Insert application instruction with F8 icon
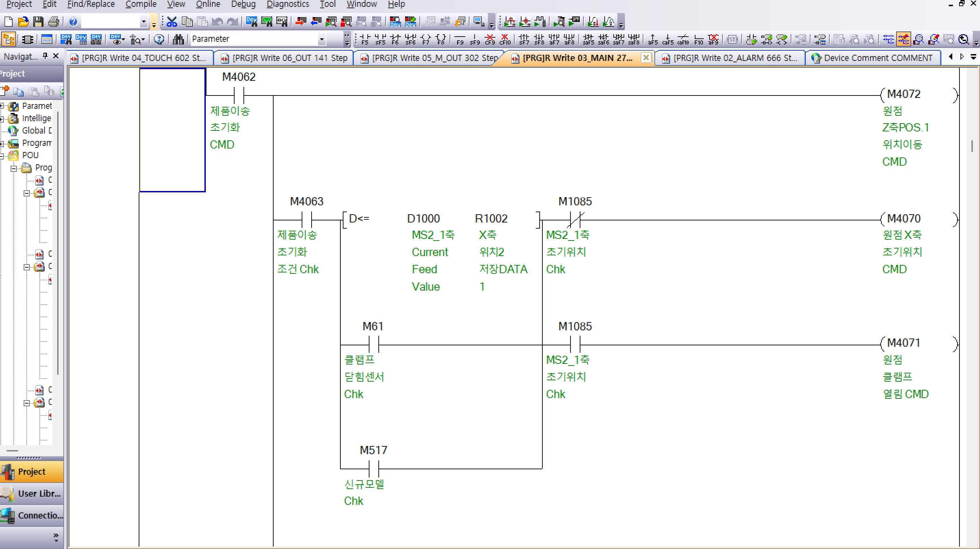Screen dimensions: 980x549 click(x=441, y=39)
